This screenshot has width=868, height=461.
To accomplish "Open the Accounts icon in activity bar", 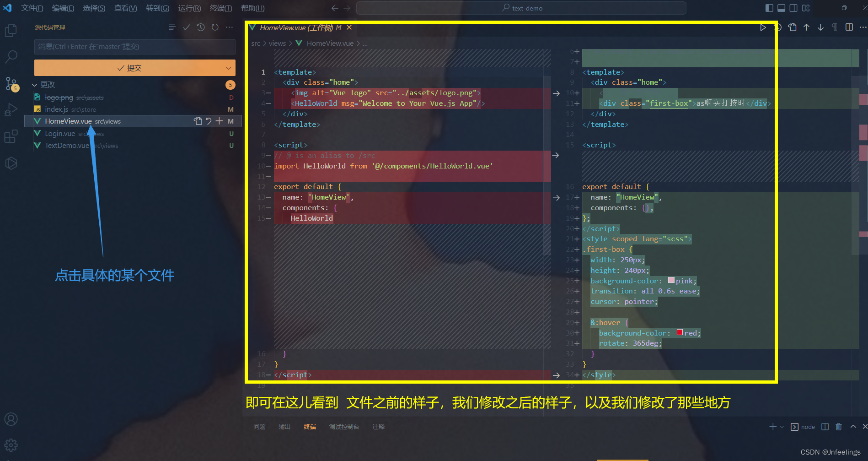I will point(11,419).
